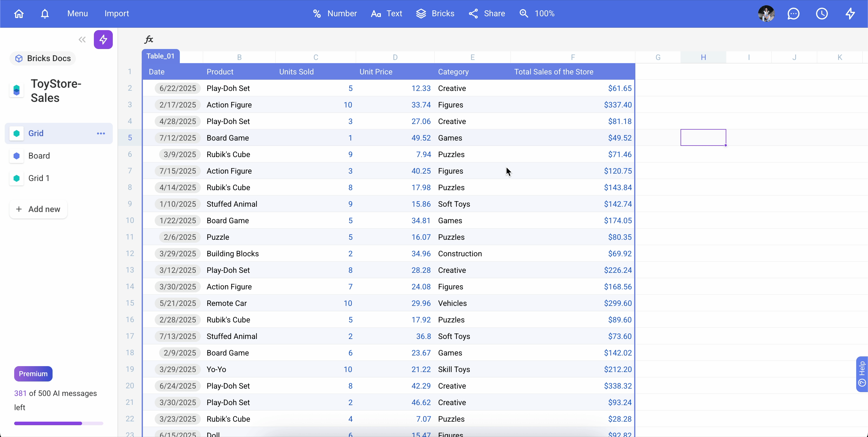The width and height of the screenshot is (868, 437).
Task: Click the fx formula icon
Action: [149, 39]
